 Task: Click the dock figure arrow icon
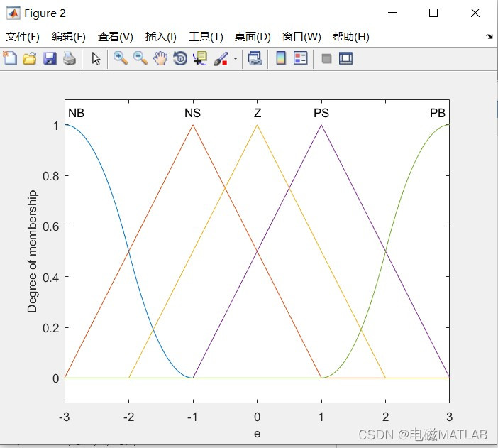489,37
